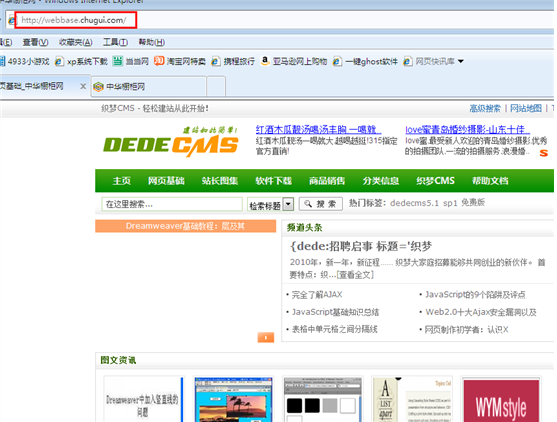The width and height of the screenshot is (557, 422).
Task: Open 软件下载 navigation item
Action: (x=274, y=181)
